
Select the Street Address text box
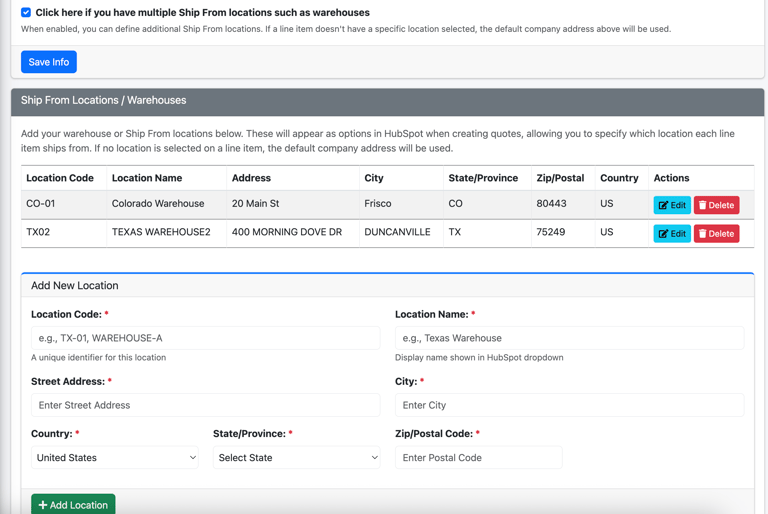coord(205,405)
